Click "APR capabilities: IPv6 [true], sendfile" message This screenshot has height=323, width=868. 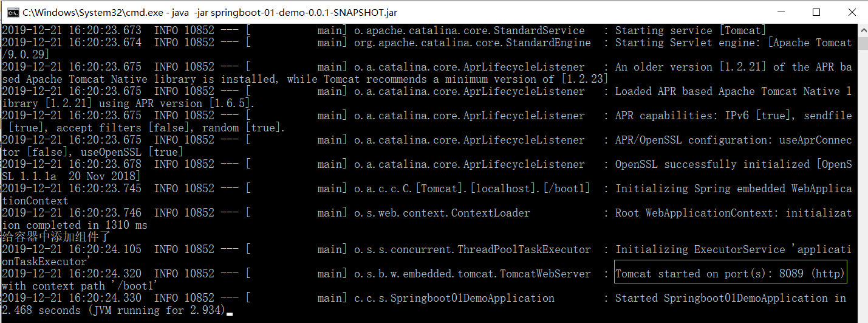click(733, 116)
